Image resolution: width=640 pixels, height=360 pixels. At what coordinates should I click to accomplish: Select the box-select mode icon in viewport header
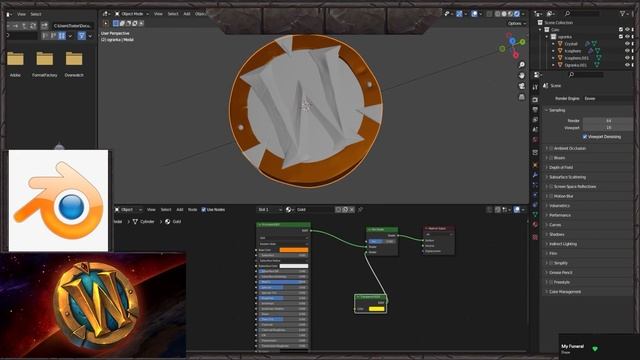(116, 23)
